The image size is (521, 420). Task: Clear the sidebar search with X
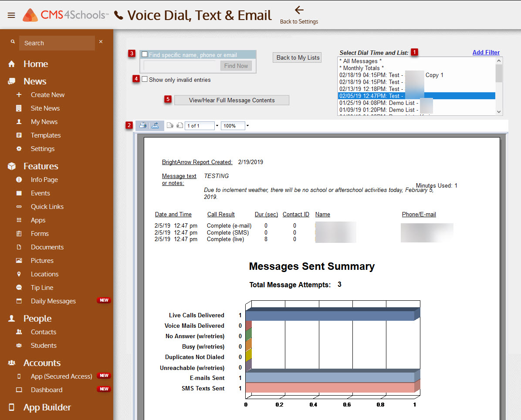[101, 42]
